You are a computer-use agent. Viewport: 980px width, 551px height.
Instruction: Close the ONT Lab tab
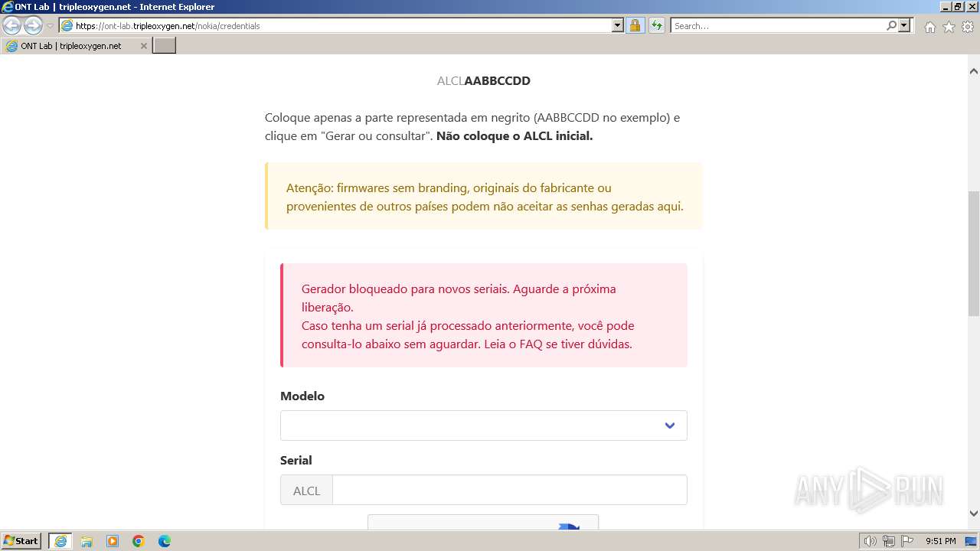pos(143,46)
